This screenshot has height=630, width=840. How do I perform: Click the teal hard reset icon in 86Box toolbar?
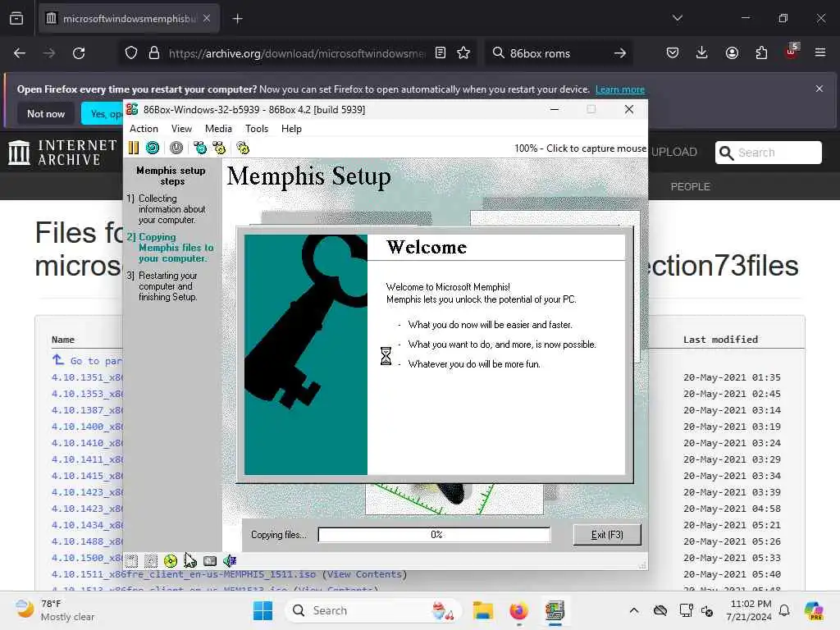click(x=153, y=148)
